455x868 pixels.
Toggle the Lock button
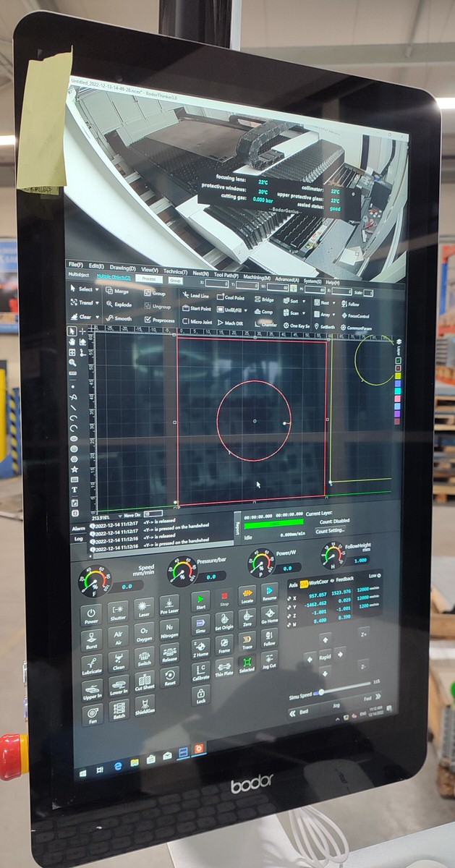click(x=201, y=697)
